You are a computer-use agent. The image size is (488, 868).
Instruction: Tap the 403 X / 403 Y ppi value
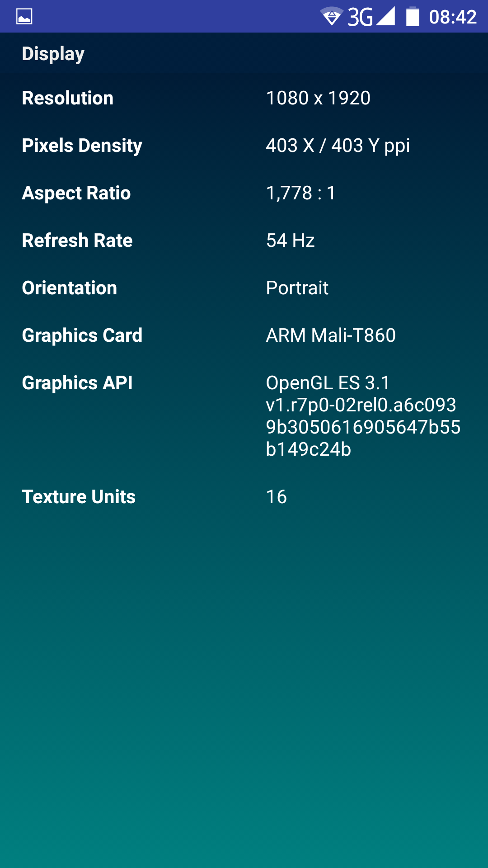click(x=338, y=146)
